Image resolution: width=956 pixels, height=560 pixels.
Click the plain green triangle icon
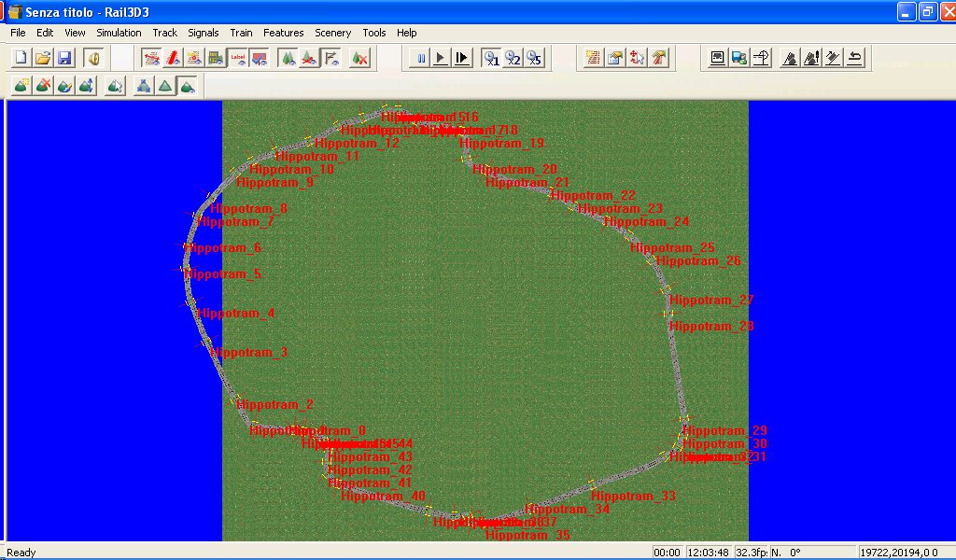(165, 86)
